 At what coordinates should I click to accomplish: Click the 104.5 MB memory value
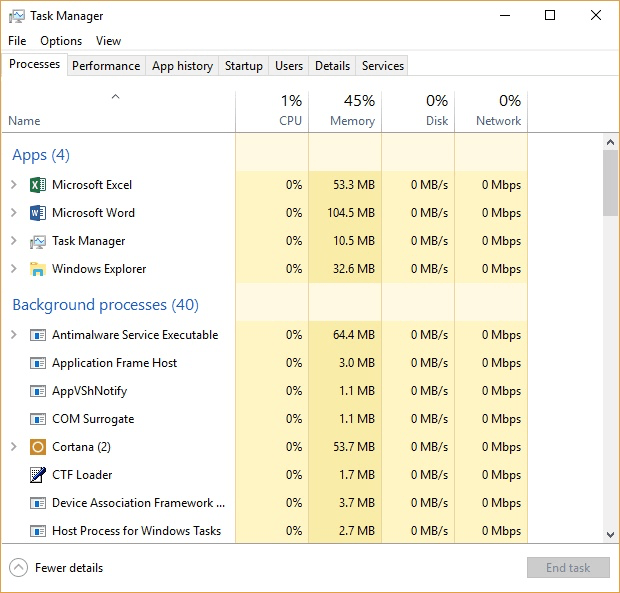click(351, 213)
